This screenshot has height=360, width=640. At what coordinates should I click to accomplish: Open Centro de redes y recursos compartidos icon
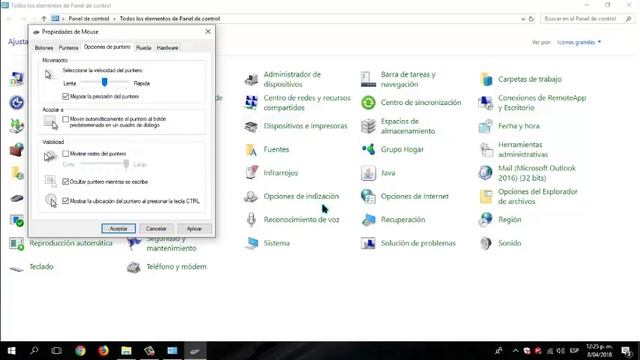251,103
